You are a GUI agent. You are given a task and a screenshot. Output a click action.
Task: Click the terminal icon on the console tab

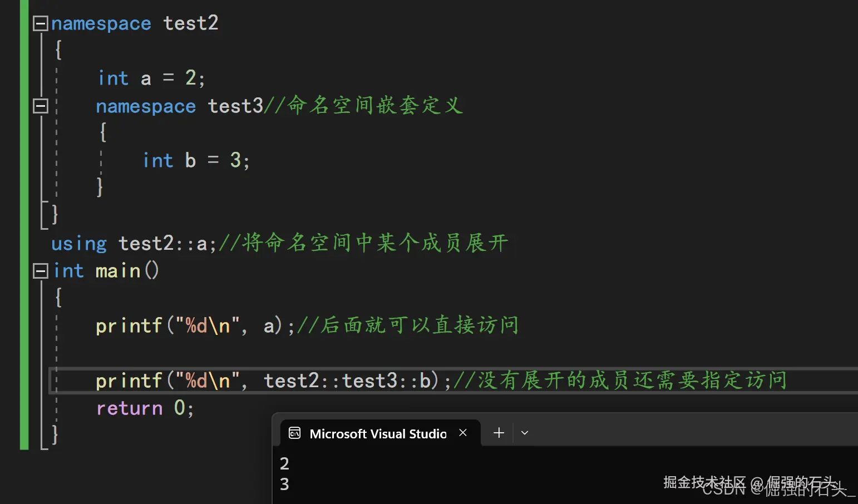(295, 433)
